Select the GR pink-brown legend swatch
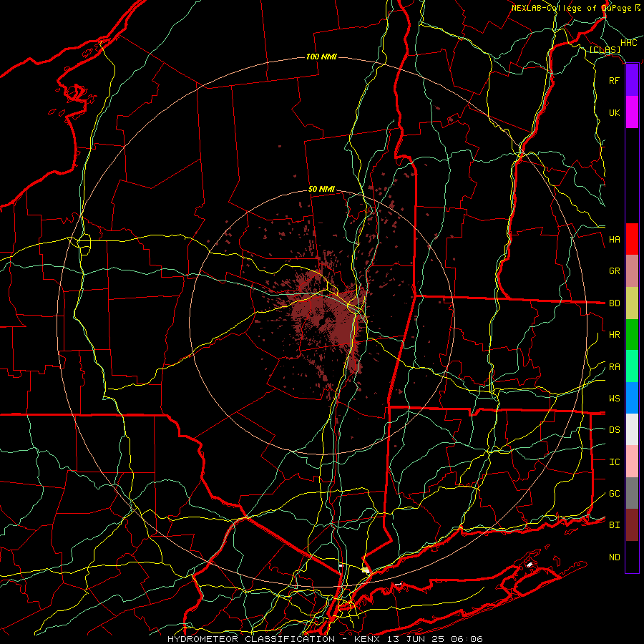 [x=632, y=271]
